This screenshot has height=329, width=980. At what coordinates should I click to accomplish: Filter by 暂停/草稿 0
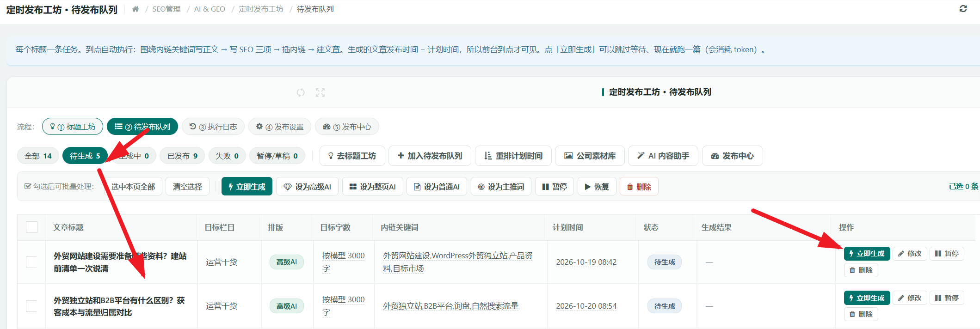click(x=277, y=156)
